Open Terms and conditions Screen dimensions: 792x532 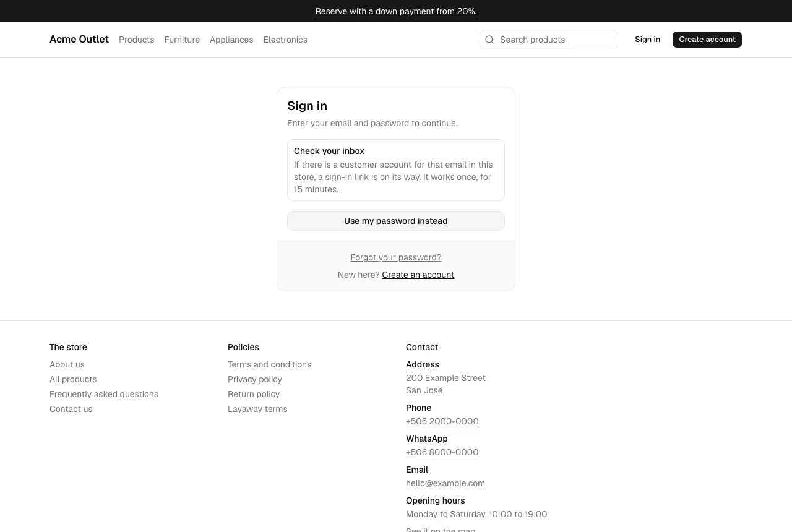pyautogui.click(x=269, y=364)
